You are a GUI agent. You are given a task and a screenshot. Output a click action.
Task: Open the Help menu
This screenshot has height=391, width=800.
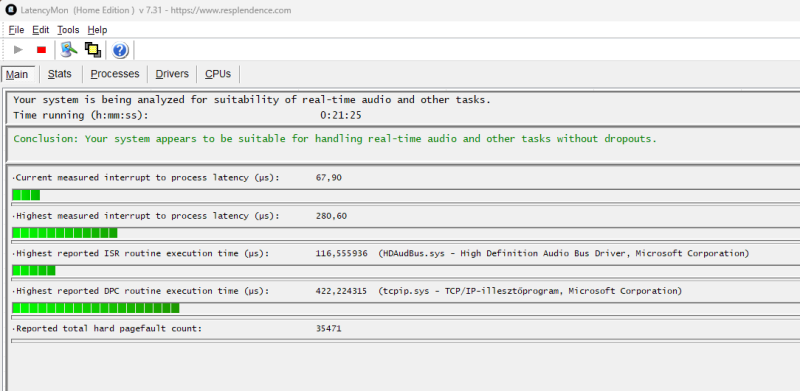point(97,30)
